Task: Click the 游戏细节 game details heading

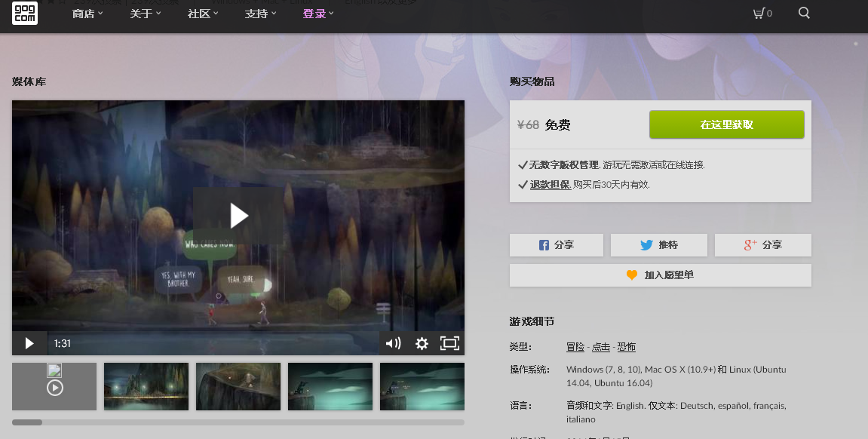Action: coord(532,321)
